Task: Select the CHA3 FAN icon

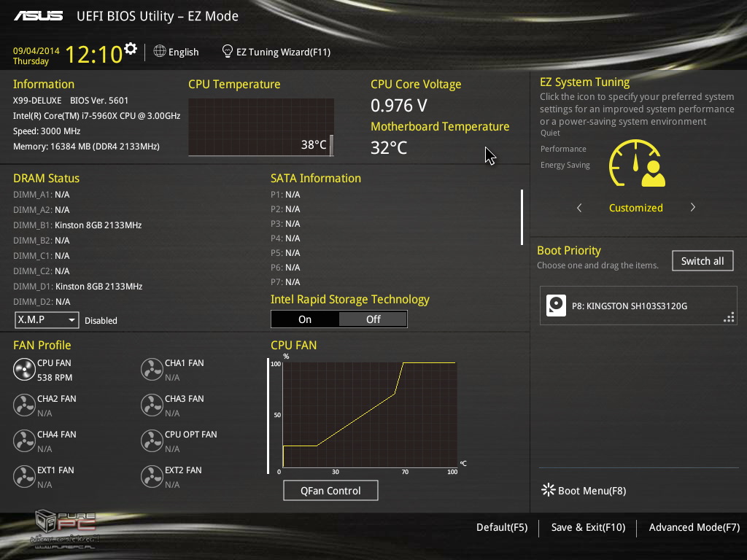Action: point(152,405)
